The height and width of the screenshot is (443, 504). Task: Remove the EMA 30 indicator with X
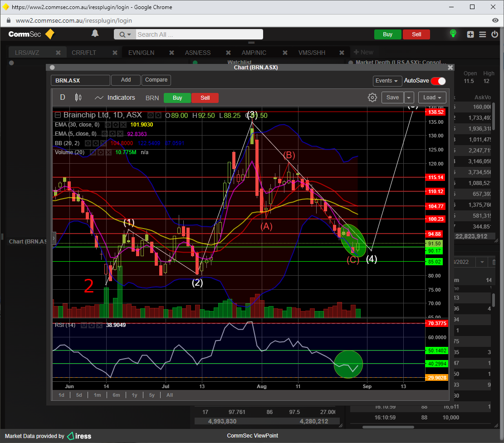tap(123, 125)
